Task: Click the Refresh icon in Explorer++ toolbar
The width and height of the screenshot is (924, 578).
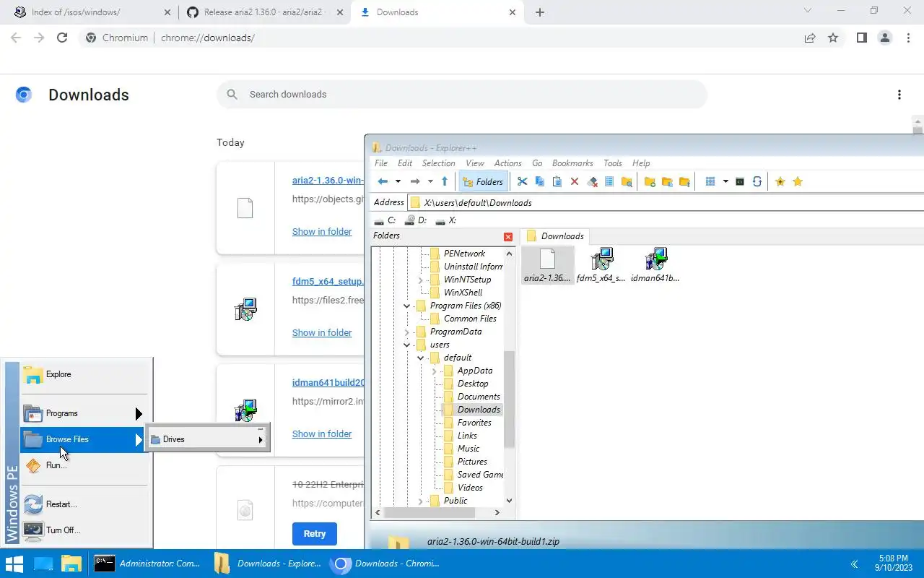Action: click(757, 181)
